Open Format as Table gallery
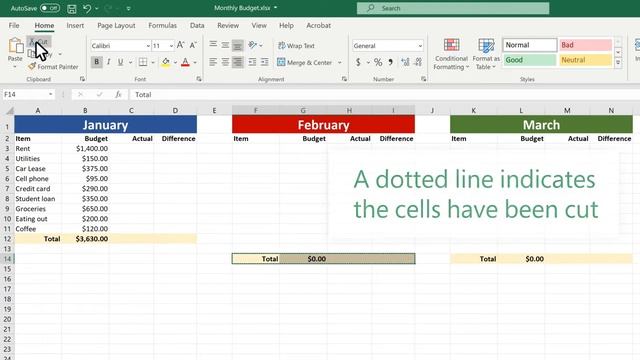Image resolution: width=640 pixels, height=360 pixels. coord(486,54)
